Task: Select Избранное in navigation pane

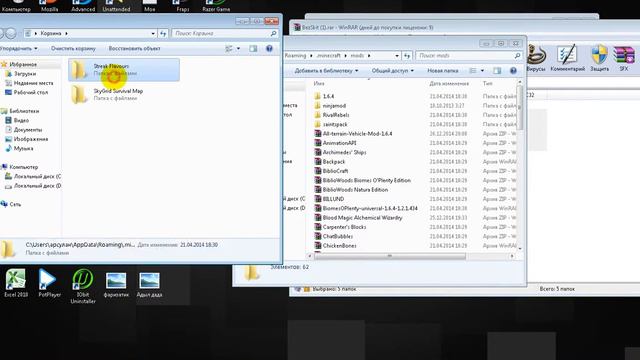Action: pyautogui.click(x=22, y=64)
